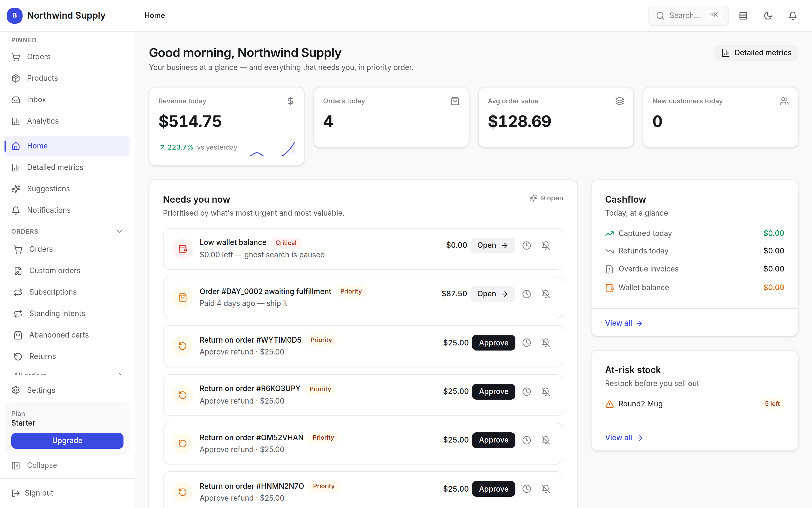Image resolution: width=812 pixels, height=508 pixels.
Task: Approve refund for order #WYTIM0D5
Action: point(493,342)
